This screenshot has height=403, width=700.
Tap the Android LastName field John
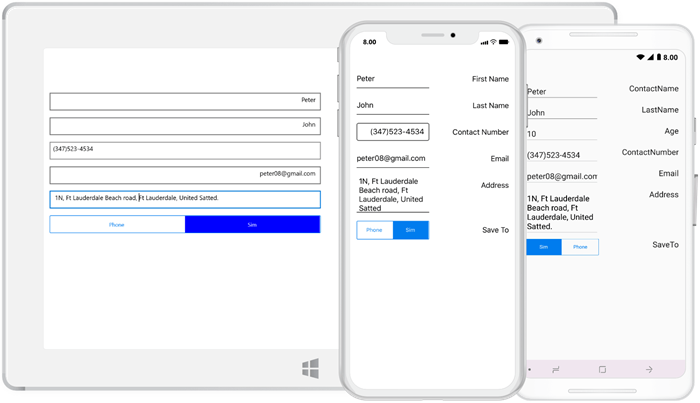click(561, 113)
